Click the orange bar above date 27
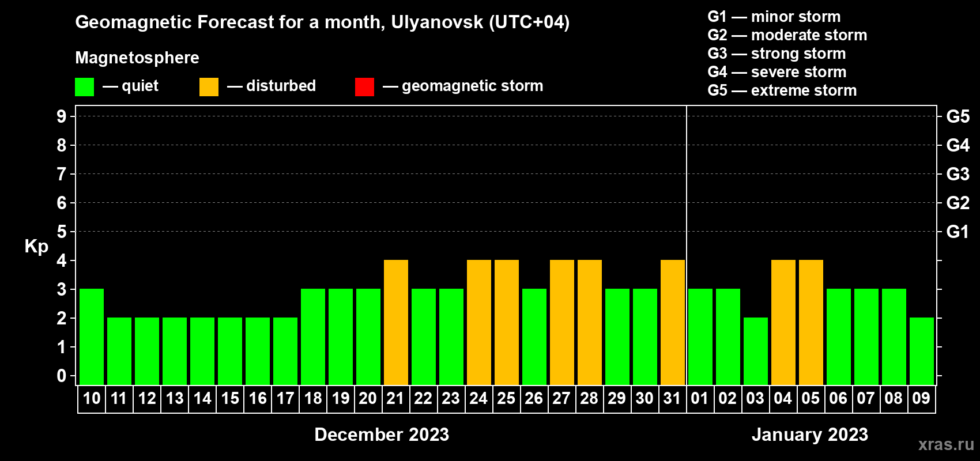The height and width of the screenshot is (461, 980). (x=562, y=322)
